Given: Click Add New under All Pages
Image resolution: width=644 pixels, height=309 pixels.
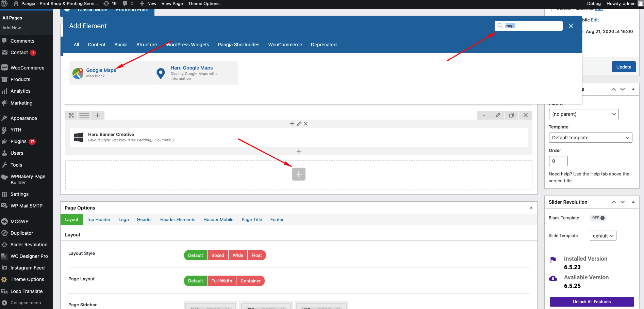Looking at the screenshot, I should point(12,28).
